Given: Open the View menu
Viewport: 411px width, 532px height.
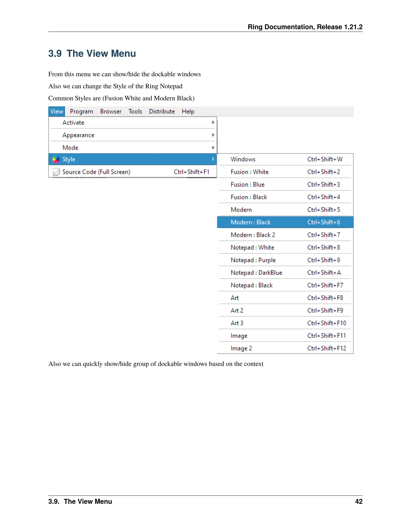Looking at the screenshot, I should (56, 112).
